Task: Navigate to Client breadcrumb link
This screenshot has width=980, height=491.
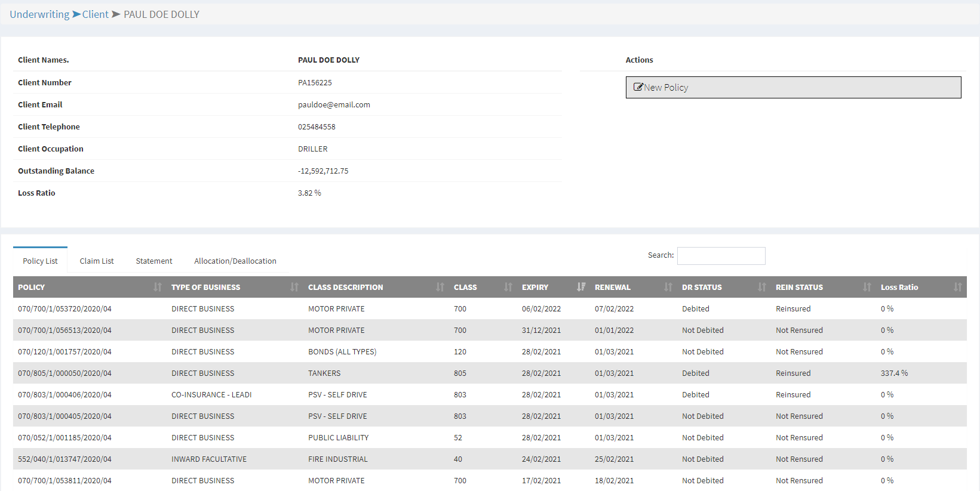Action: point(95,14)
